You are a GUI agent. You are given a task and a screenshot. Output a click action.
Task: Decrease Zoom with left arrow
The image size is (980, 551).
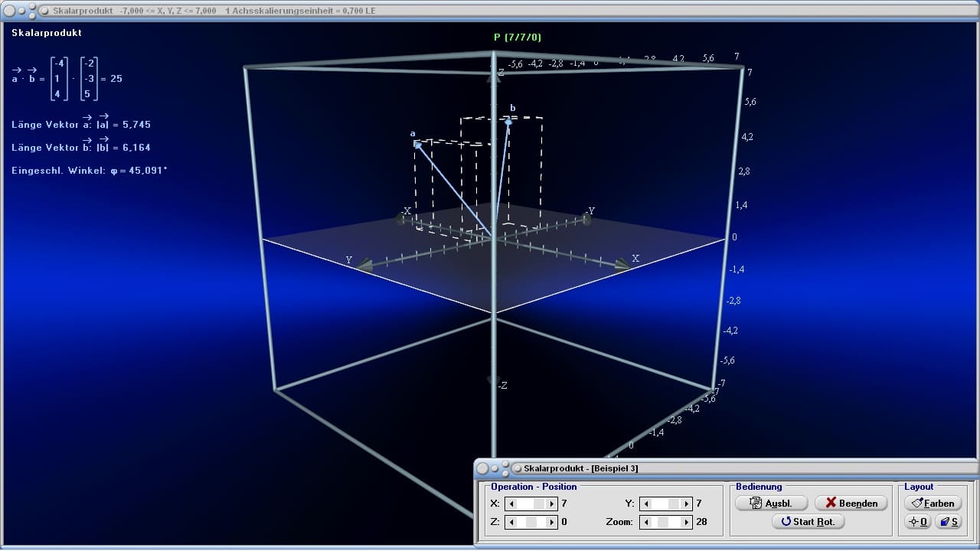tap(646, 522)
